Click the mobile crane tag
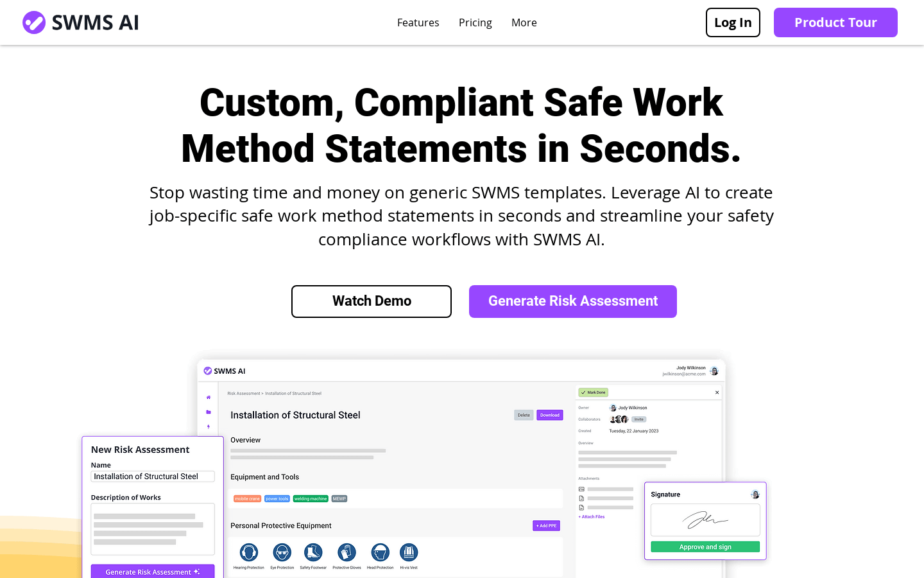Image resolution: width=924 pixels, height=578 pixels. click(247, 498)
